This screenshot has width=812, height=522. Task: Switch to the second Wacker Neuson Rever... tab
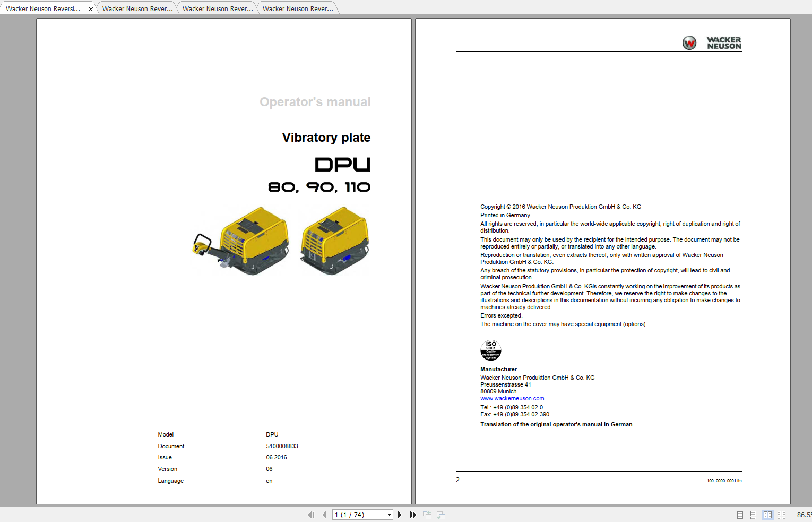(x=137, y=9)
